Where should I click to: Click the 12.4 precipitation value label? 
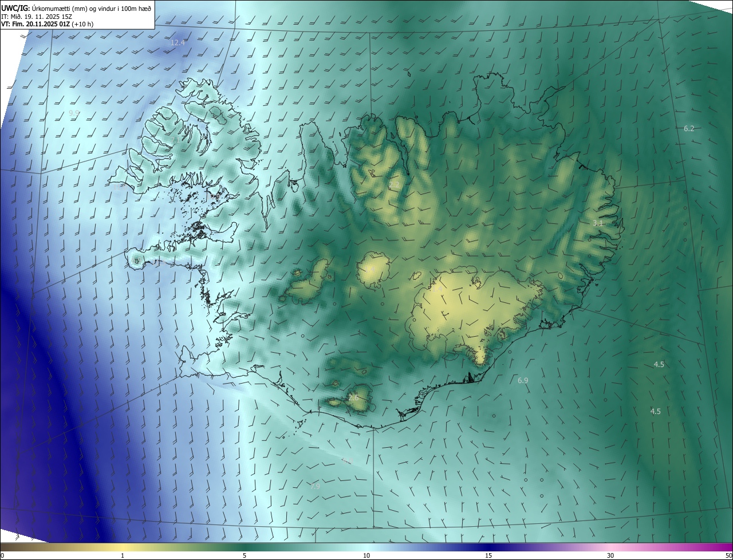click(x=178, y=43)
